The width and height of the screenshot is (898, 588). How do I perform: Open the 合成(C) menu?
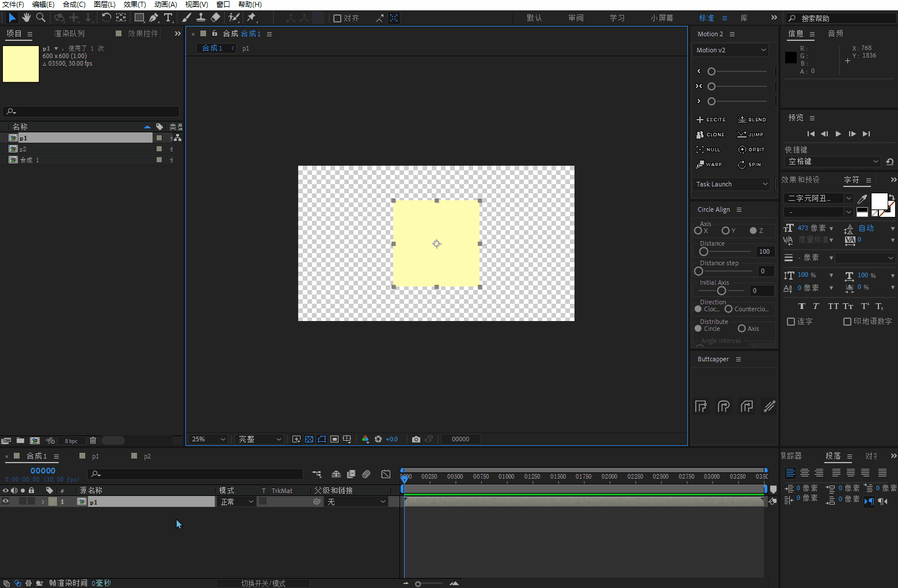[x=74, y=5]
